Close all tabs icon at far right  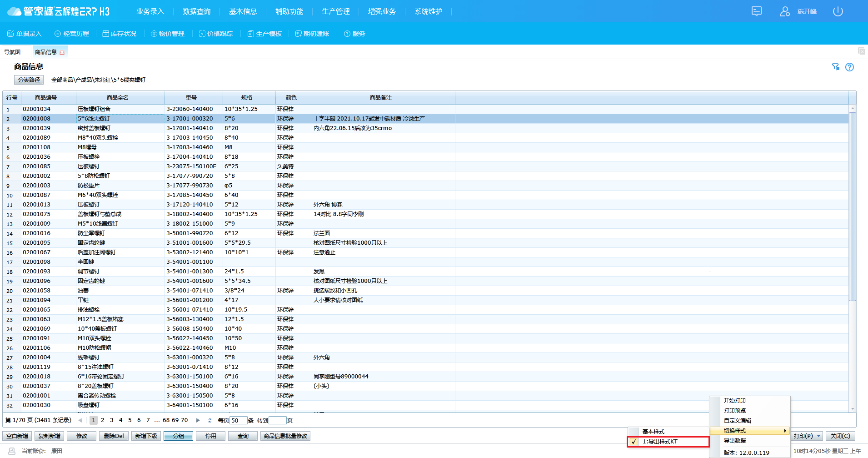tap(861, 51)
